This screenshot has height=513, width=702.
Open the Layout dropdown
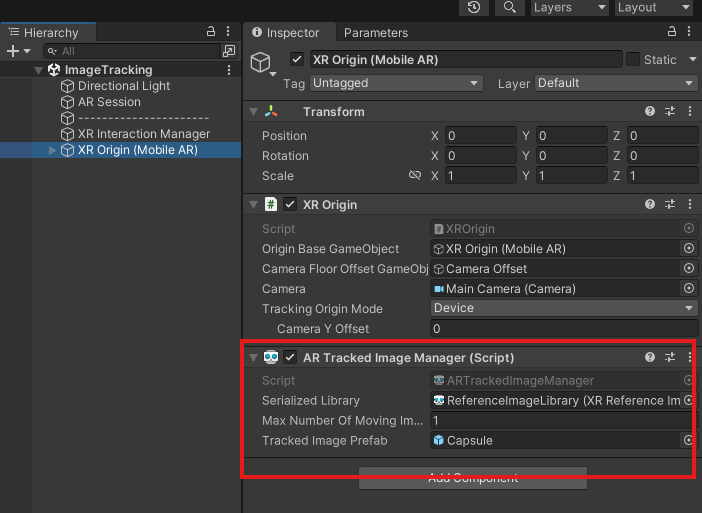653,7
